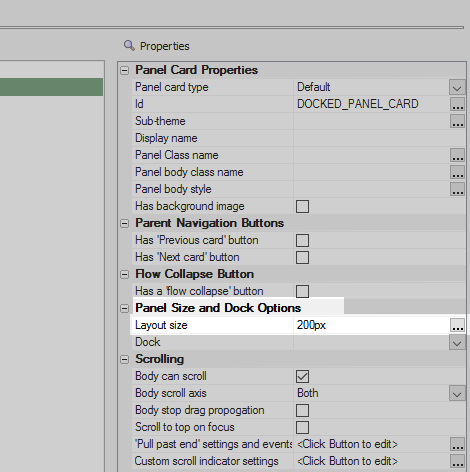Open Custom scroll indicator settings ellipsis button
This screenshot has height=472, width=470.
pos(457,461)
